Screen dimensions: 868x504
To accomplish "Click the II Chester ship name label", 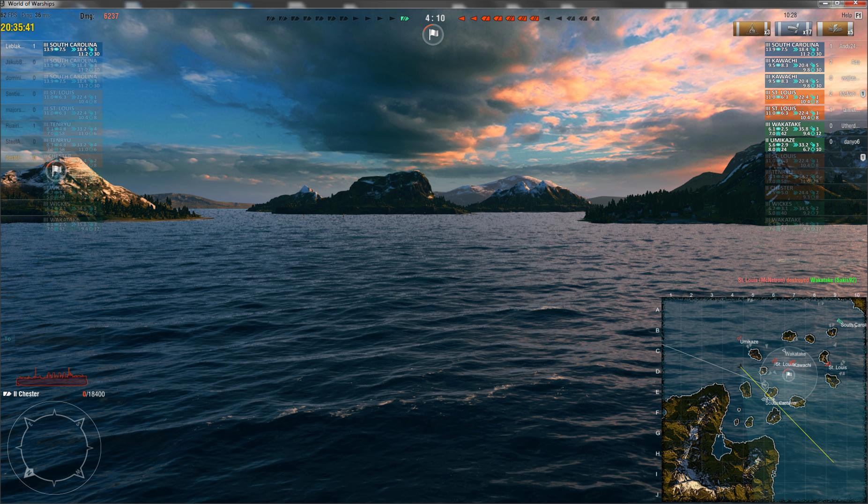I will coord(26,394).
